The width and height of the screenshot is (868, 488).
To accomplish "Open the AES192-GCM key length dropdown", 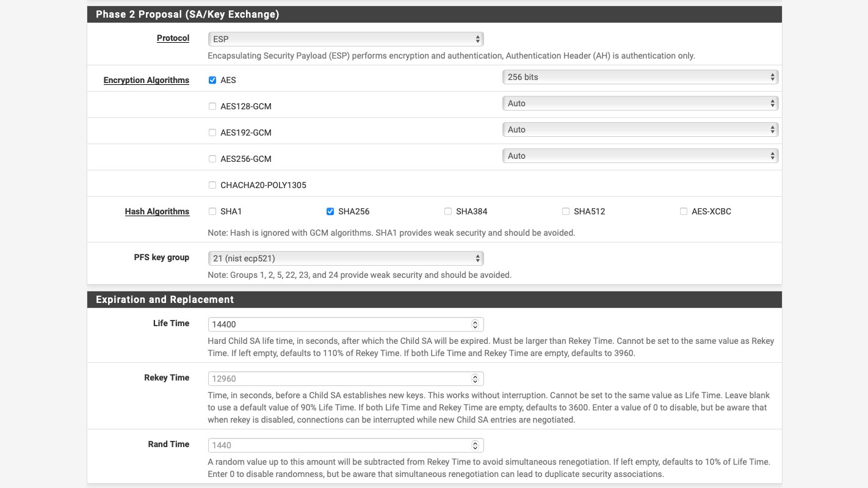I will 640,130.
